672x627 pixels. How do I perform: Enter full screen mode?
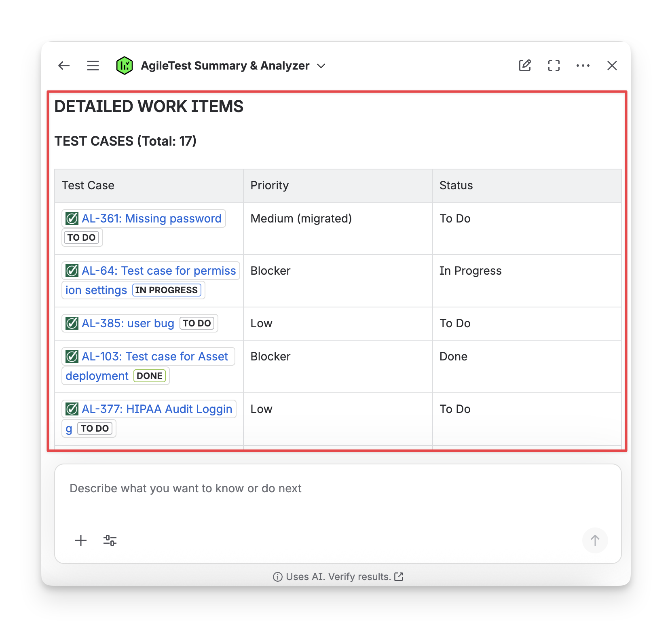(x=554, y=66)
